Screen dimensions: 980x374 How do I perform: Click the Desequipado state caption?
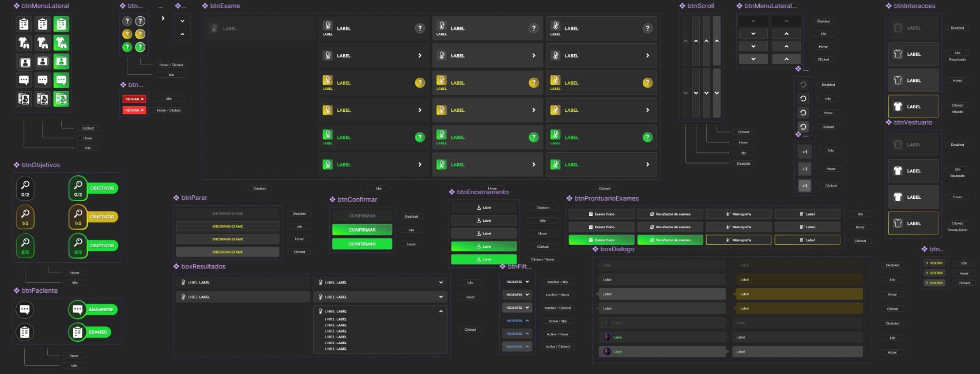958,230
